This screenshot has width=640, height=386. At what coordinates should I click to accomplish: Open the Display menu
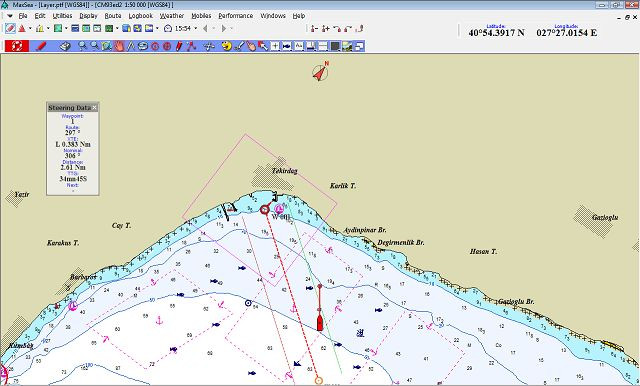pyautogui.click(x=88, y=16)
